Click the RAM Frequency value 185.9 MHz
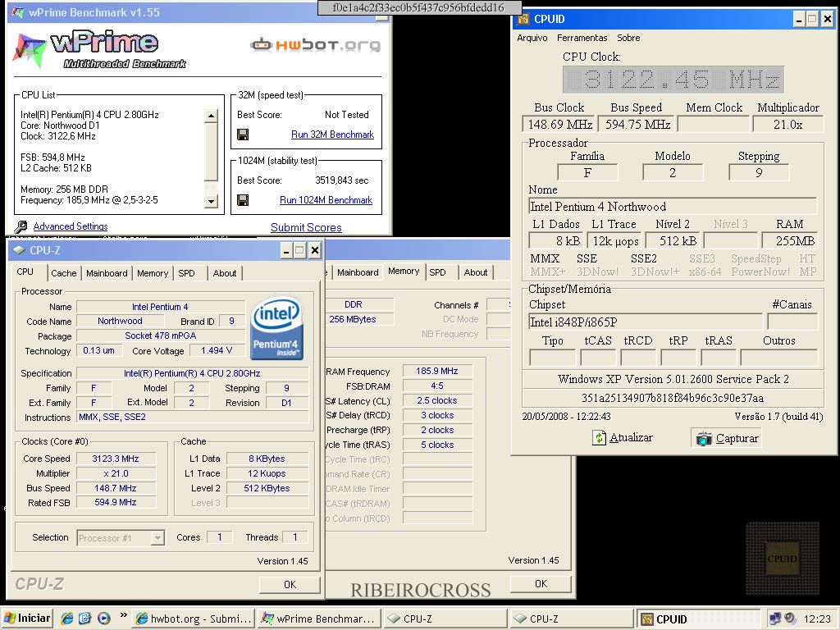 (437, 371)
